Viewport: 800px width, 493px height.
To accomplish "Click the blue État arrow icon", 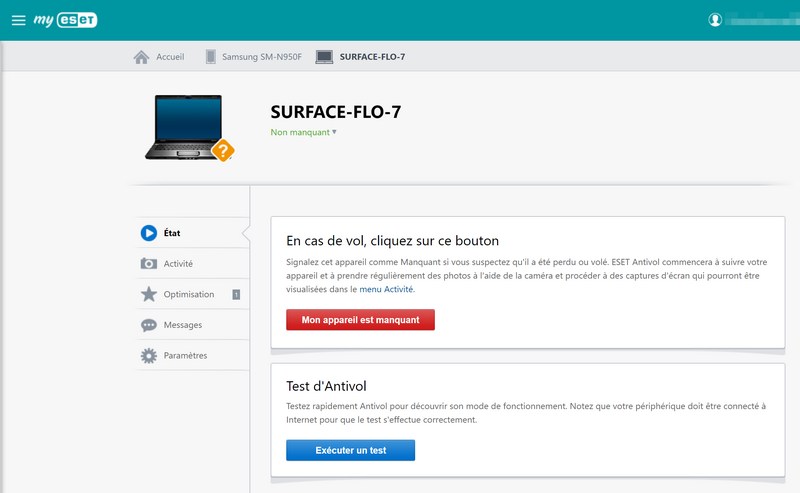I will (148, 233).
